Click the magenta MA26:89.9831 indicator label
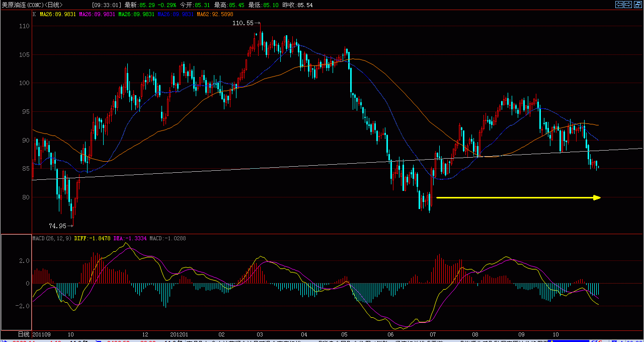The image size is (644, 342). (x=98, y=14)
